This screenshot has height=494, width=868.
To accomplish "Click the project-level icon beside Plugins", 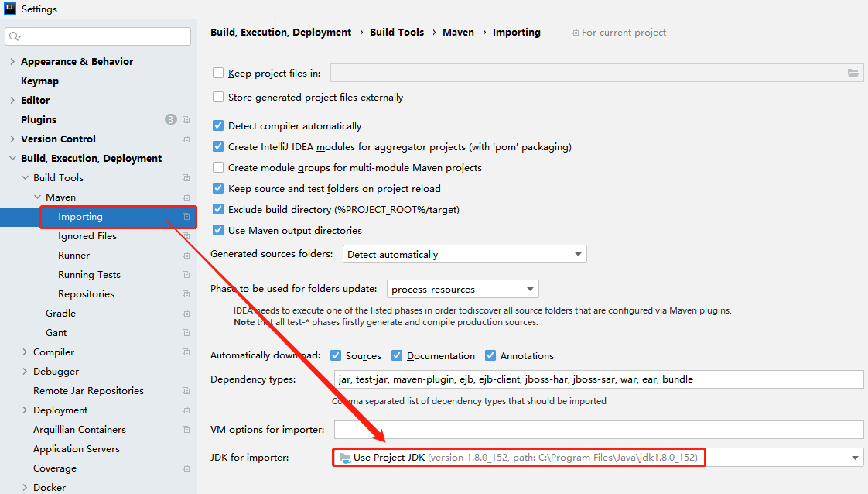I will [186, 119].
